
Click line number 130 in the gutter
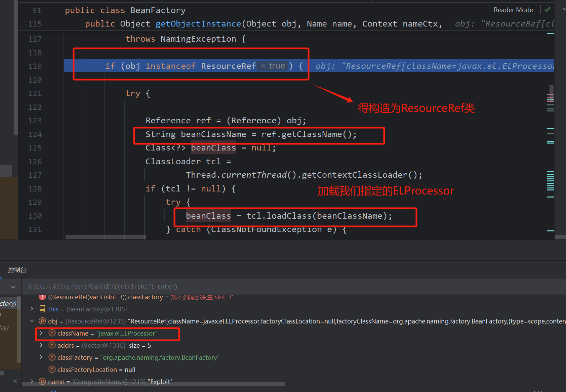(x=35, y=216)
